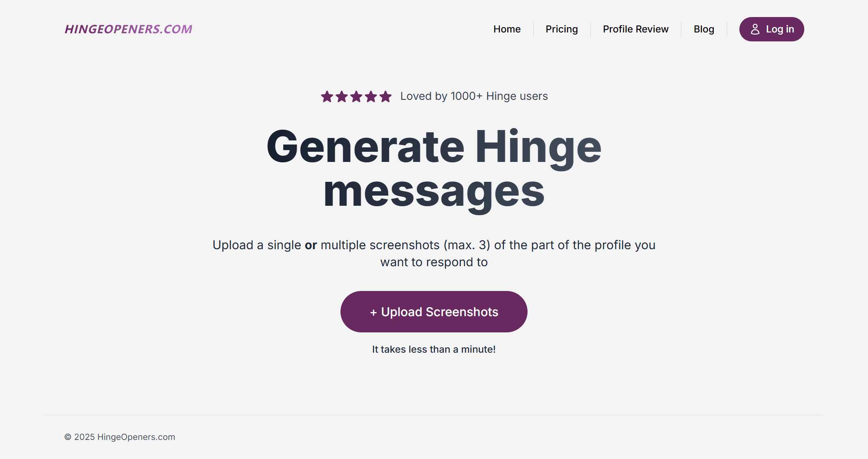Click "It takes less than a minute!" text
868x459 pixels.
click(434, 349)
